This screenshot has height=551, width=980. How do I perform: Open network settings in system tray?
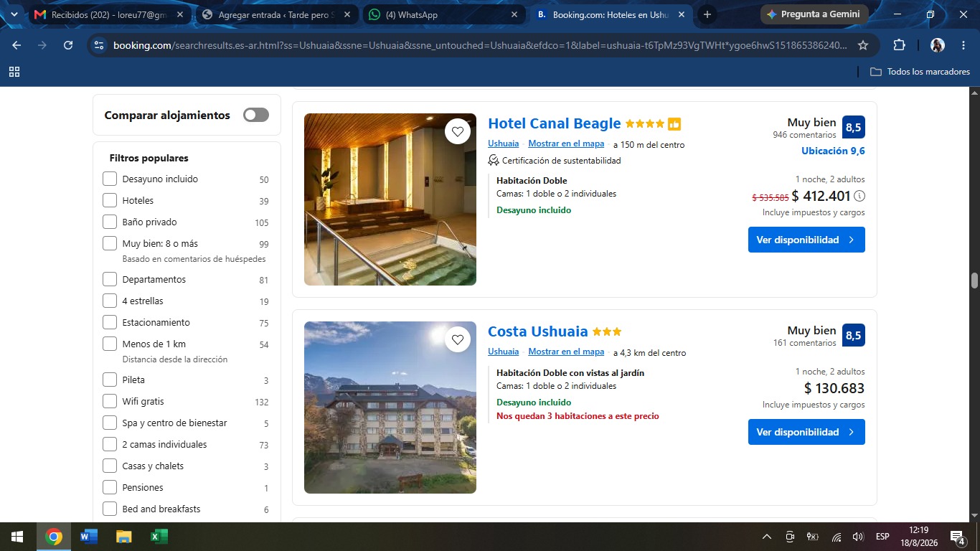point(836,537)
